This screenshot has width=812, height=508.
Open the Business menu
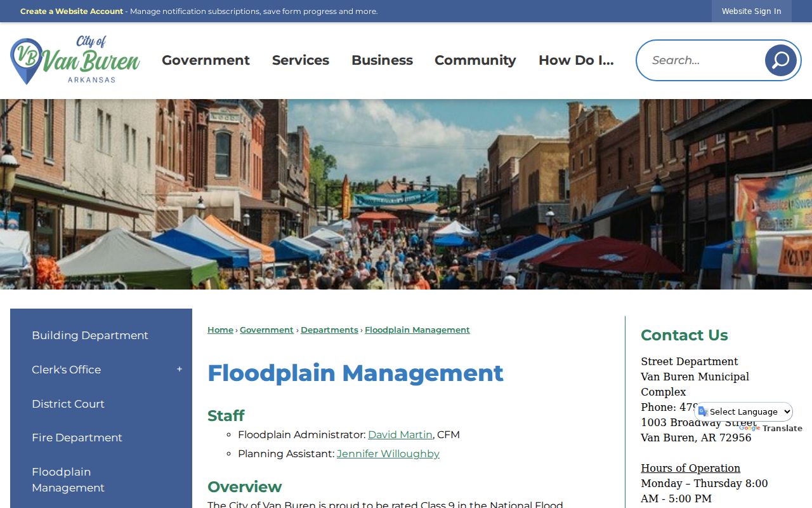382,60
